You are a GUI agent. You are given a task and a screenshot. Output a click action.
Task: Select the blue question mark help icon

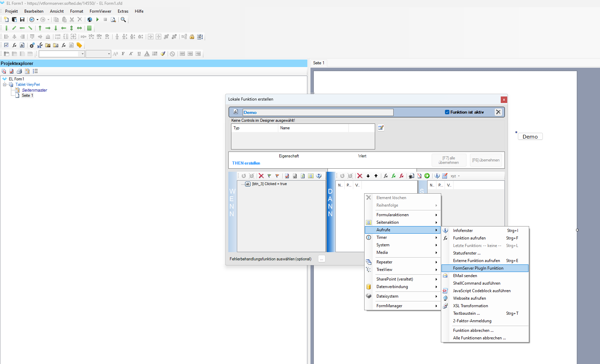click(319, 176)
